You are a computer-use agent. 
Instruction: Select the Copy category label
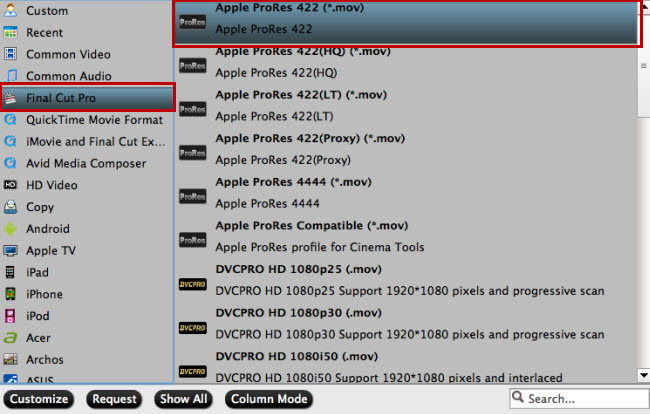coord(40,207)
